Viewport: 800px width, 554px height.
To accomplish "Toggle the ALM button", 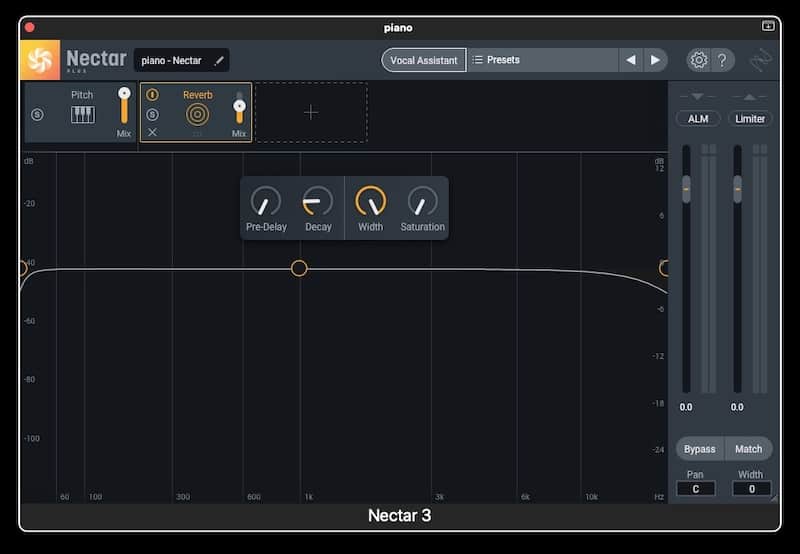I will (x=698, y=119).
